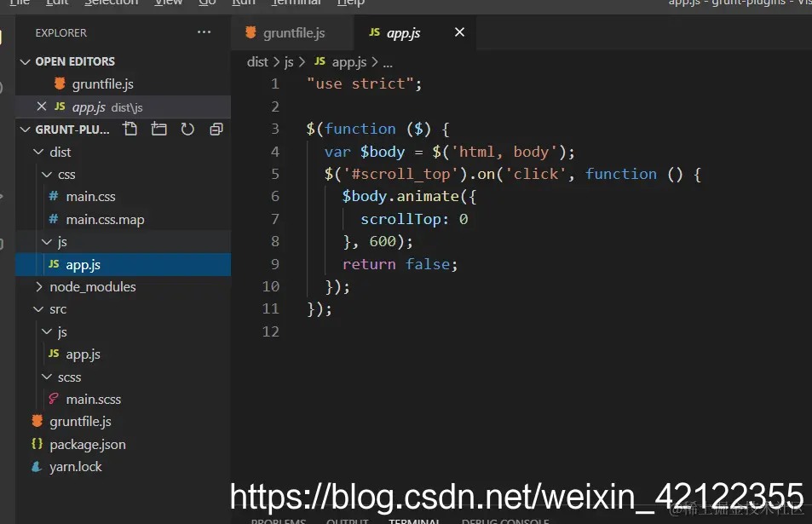Click the breadcrumb ellipsis symbol segment

tap(388, 63)
